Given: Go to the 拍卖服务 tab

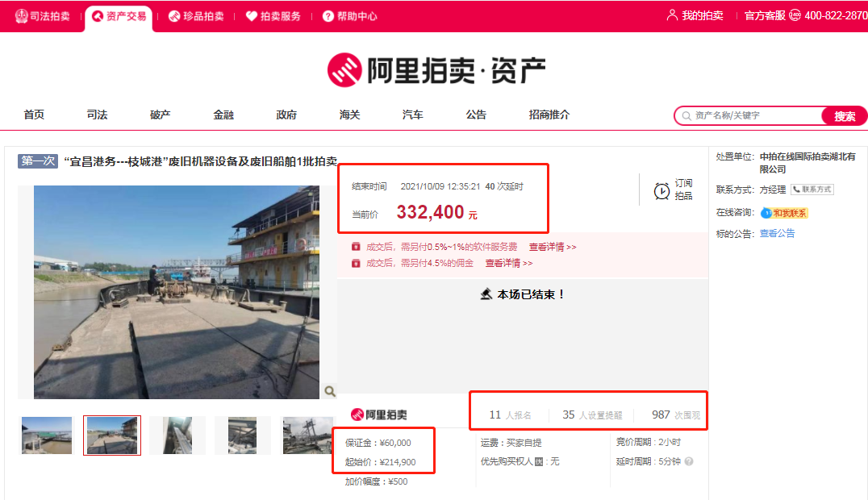Looking at the screenshot, I should (273, 16).
